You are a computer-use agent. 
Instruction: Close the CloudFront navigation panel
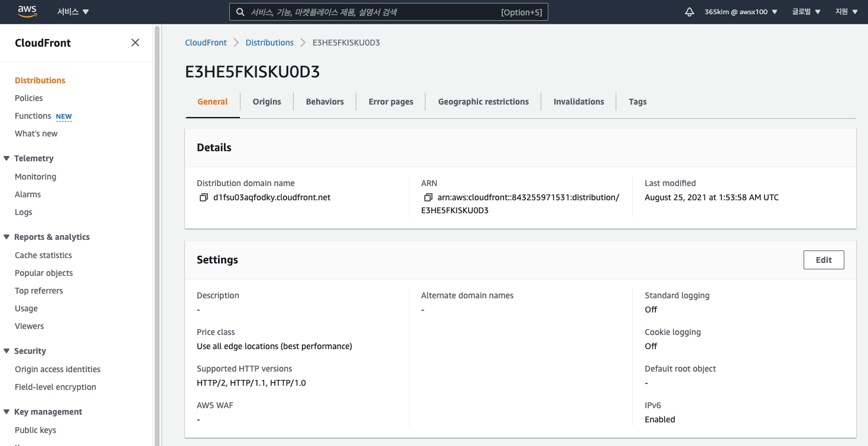click(135, 43)
